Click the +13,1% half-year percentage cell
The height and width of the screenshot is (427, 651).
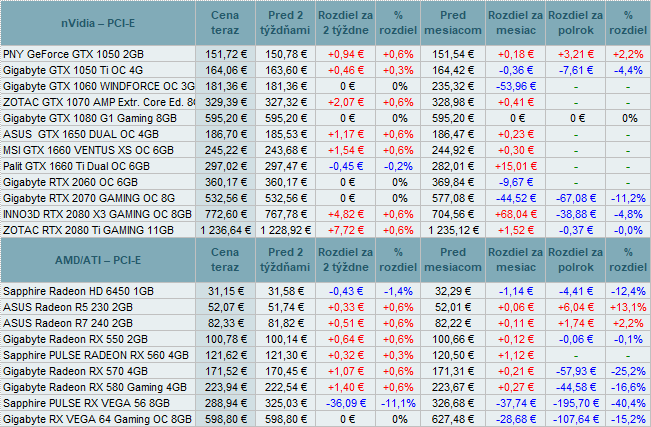point(628,307)
